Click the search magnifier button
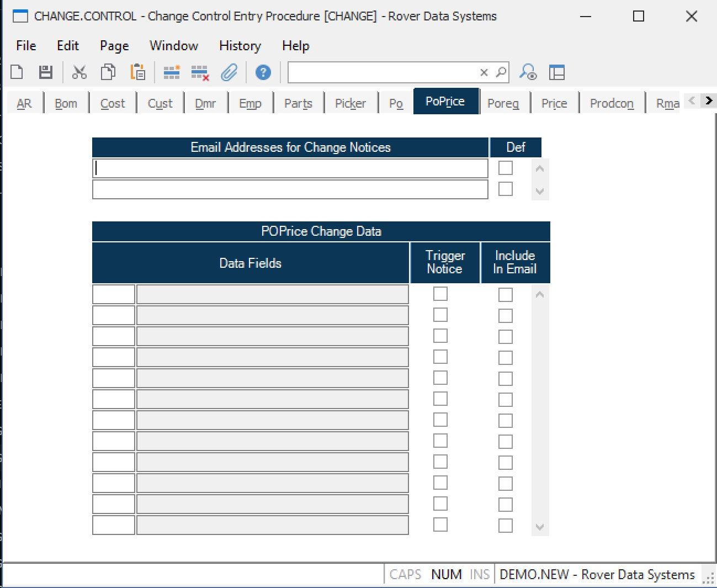The image size is (717, 588). [x=501, y=72]
